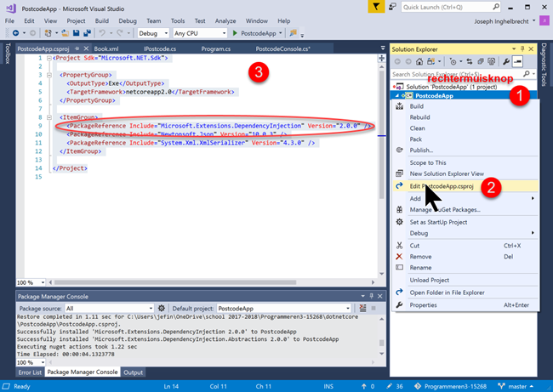Click the pending changes pencil 36 indicator
The width and height of the screenshot is (553, 392).
point(395,386)
